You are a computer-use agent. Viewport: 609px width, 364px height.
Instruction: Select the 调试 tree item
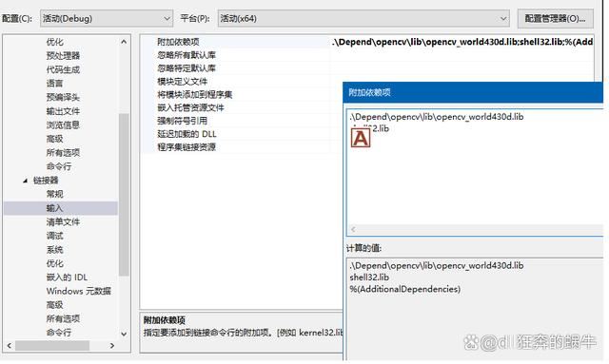(54, 236)
